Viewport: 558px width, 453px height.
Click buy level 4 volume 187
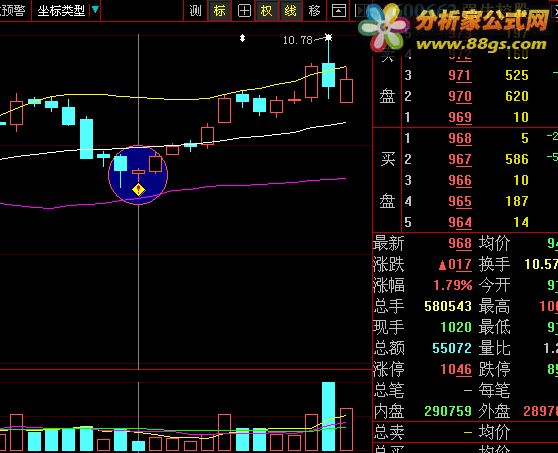tap(517, 201)
